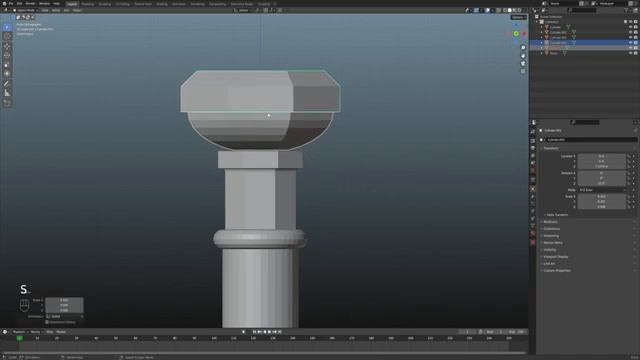Open the viewport Add menu
This screenshot has height=360, width=640.
[66, 10]
